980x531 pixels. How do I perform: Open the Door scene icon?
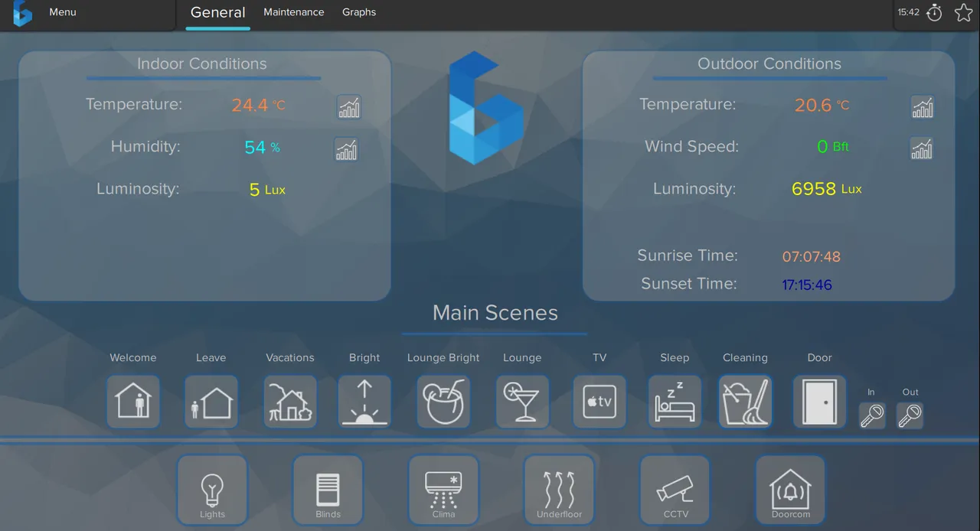819,401
